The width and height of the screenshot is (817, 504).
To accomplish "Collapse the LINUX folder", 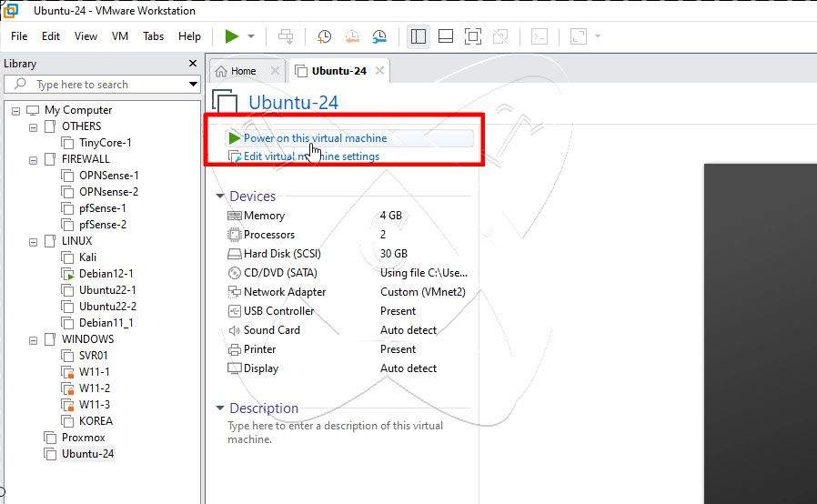I will pyautogui.click(x=33, y=242).
